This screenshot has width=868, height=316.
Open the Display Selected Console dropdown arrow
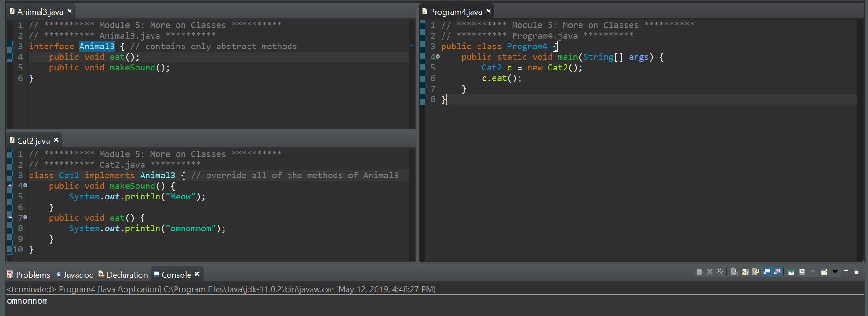pos(813,272)
